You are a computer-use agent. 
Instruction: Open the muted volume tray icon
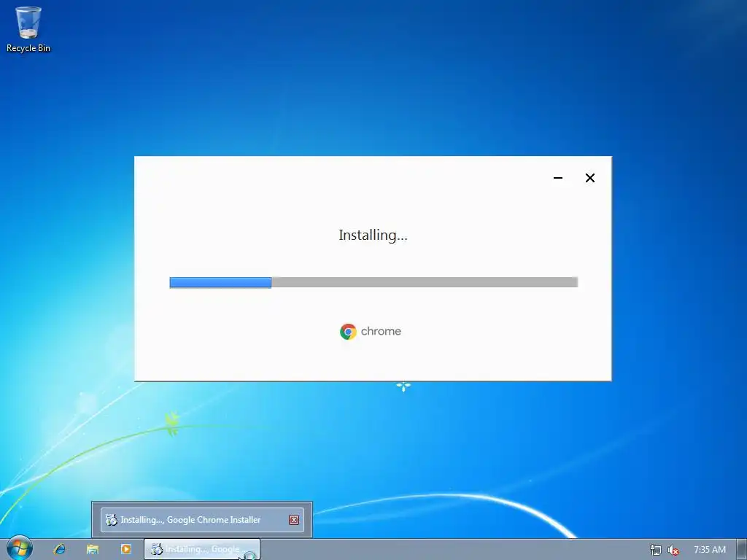point(673,550)
